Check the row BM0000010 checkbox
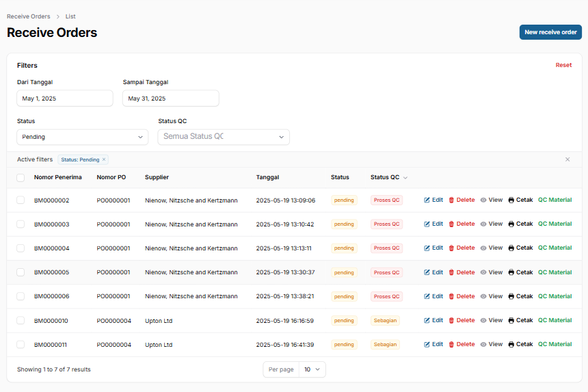588x392 pixels. pos(21,320)
